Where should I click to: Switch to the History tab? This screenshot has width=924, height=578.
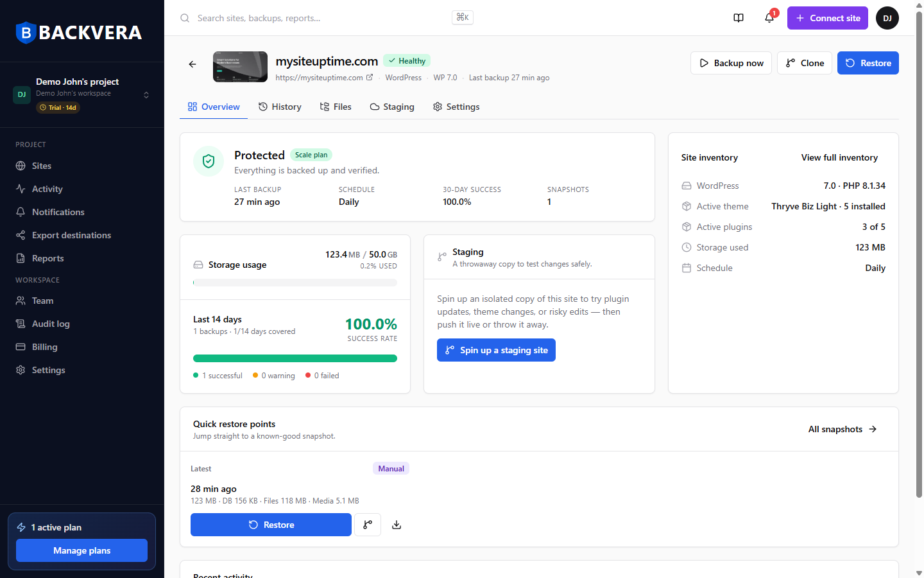tap(280, 107)
